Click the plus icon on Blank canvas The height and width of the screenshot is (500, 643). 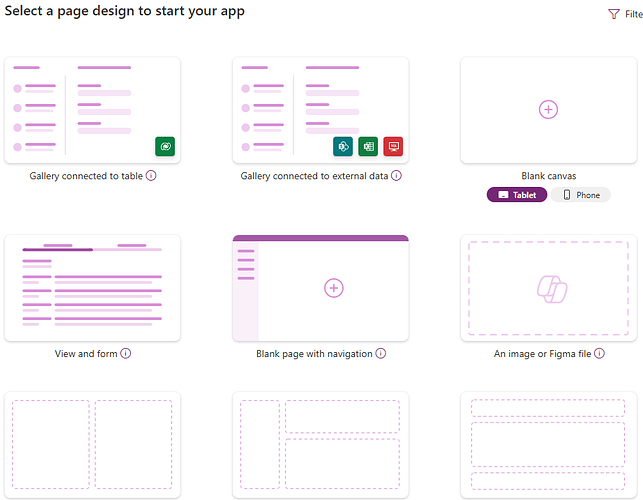(548, 110)
